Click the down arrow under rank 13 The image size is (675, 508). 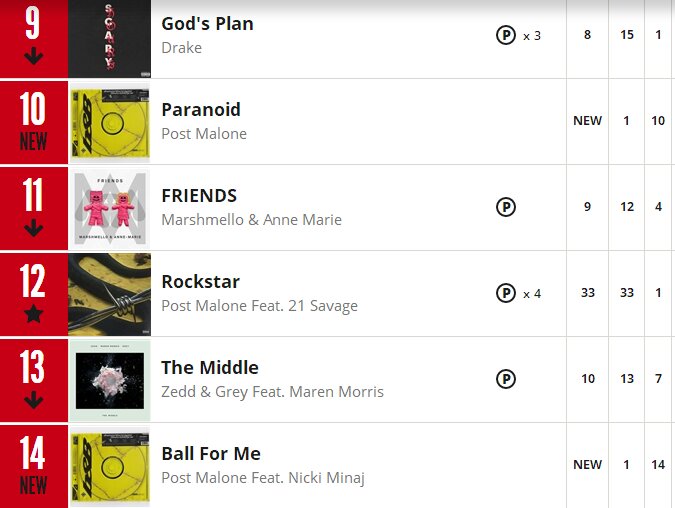pyautogui.click(x=34, y=401)
